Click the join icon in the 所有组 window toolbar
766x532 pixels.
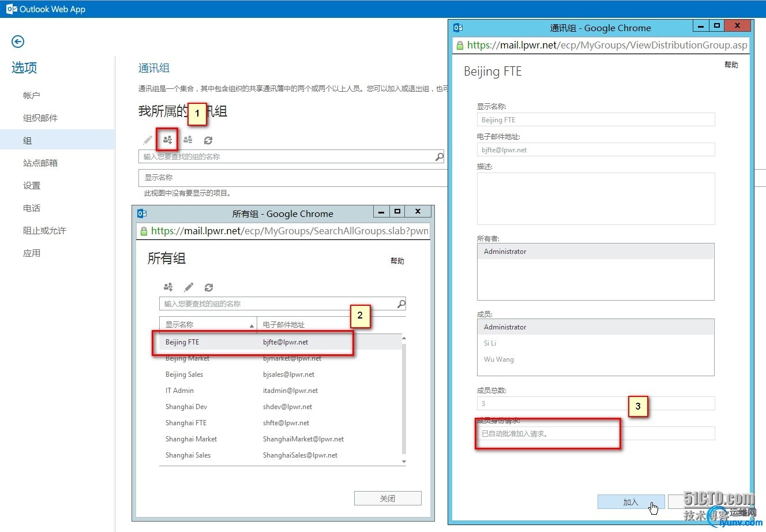[168, 287]
